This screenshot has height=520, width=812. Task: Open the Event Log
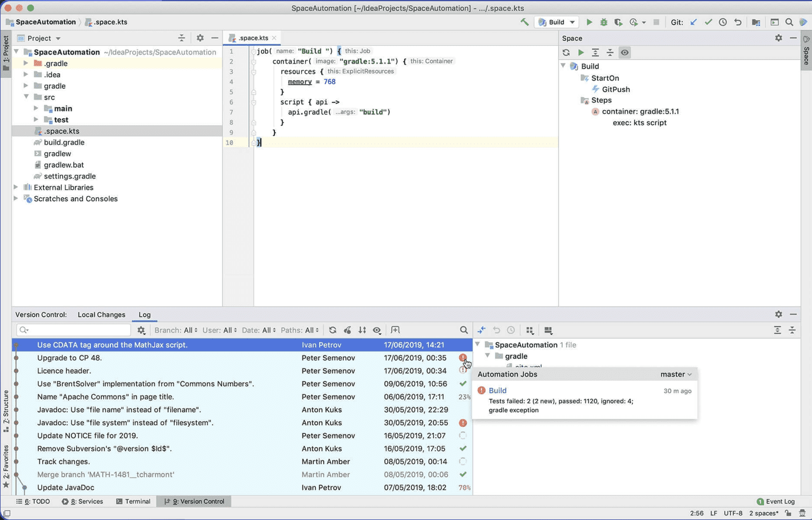[x=775, y=501]
